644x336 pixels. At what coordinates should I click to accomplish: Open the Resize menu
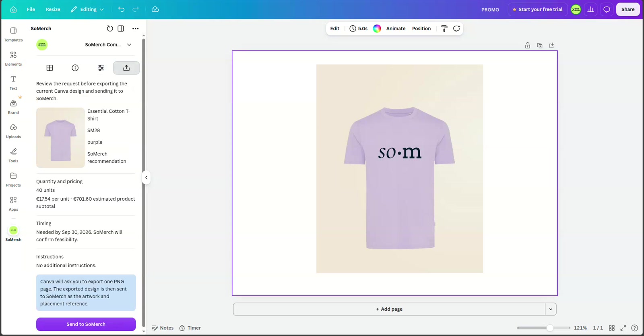53,9
